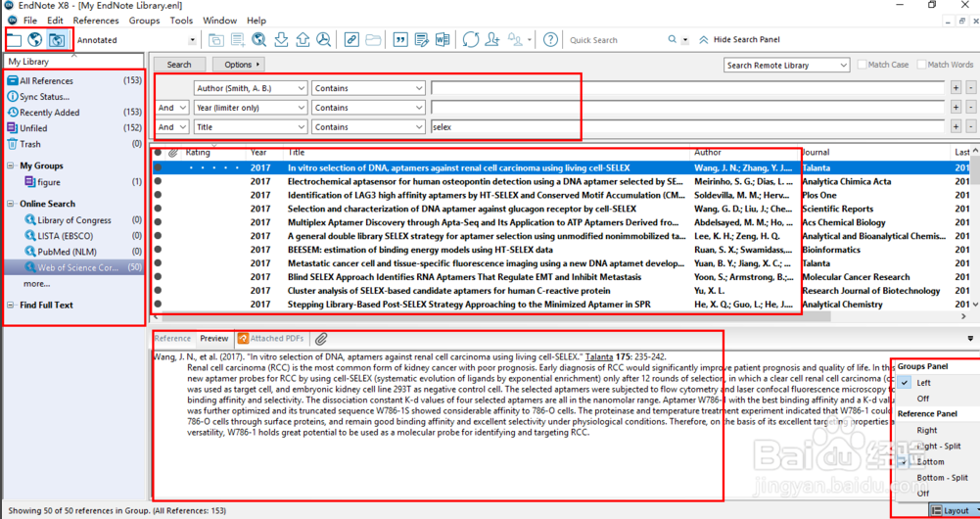Click the Return to Word Processor icon
This screenshot has width=980, height=519.
(x=443, y=40)
